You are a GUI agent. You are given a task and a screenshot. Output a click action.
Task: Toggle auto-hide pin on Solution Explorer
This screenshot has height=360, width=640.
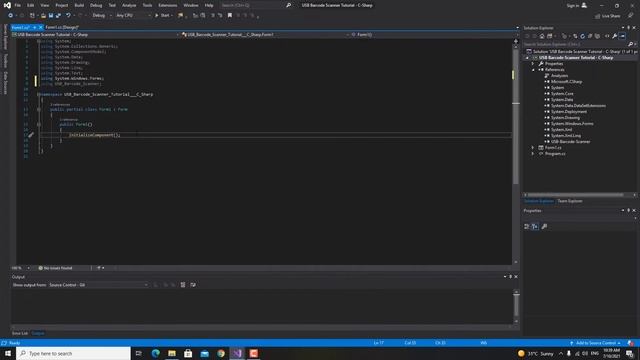pos(629,28)
